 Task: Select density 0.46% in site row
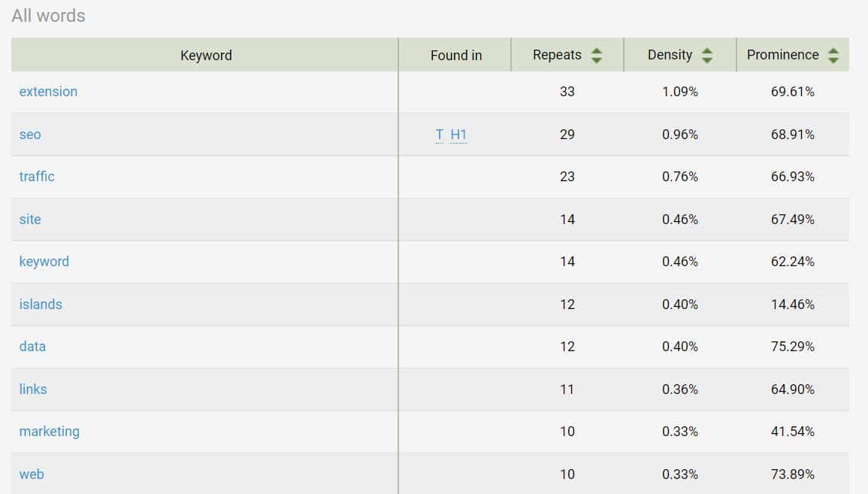[680, 220]
